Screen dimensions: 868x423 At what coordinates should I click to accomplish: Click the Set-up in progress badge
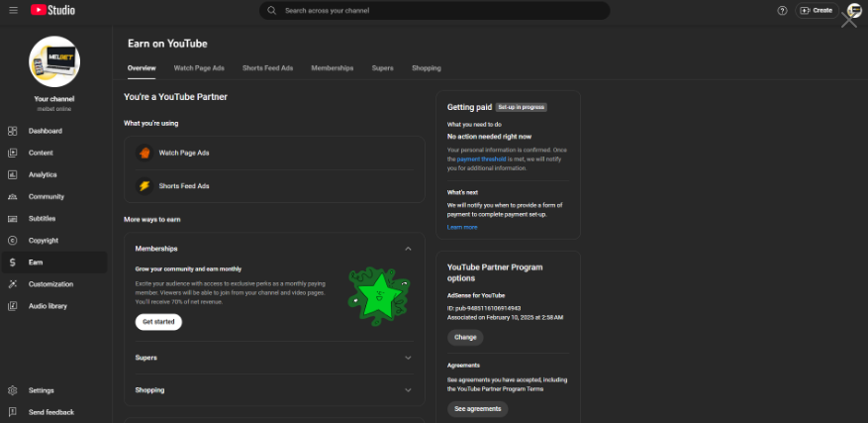tap(522, 107)
